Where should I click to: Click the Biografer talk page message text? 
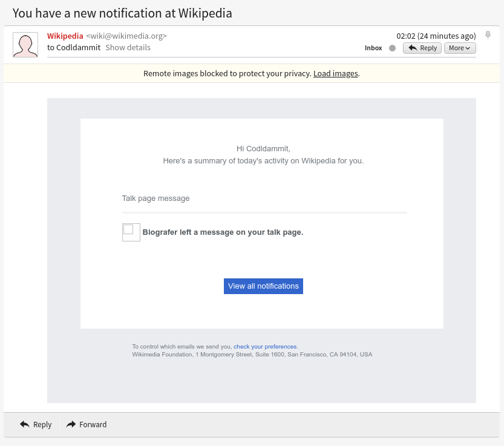click(x=223, y=232)
